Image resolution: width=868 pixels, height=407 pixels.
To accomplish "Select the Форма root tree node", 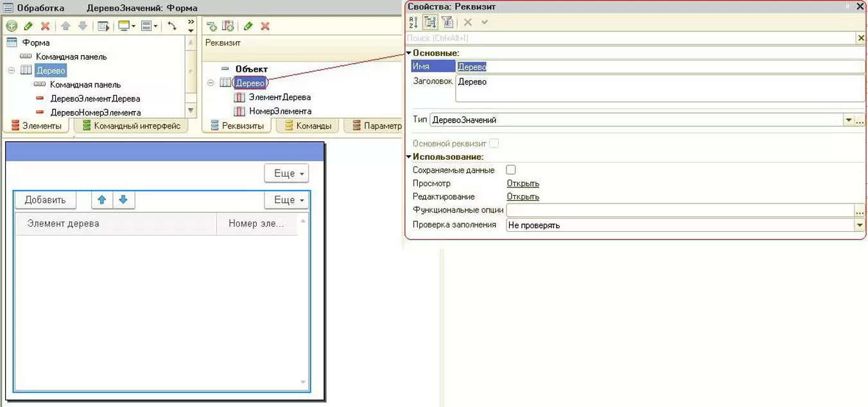I will (x=35, y=42).
